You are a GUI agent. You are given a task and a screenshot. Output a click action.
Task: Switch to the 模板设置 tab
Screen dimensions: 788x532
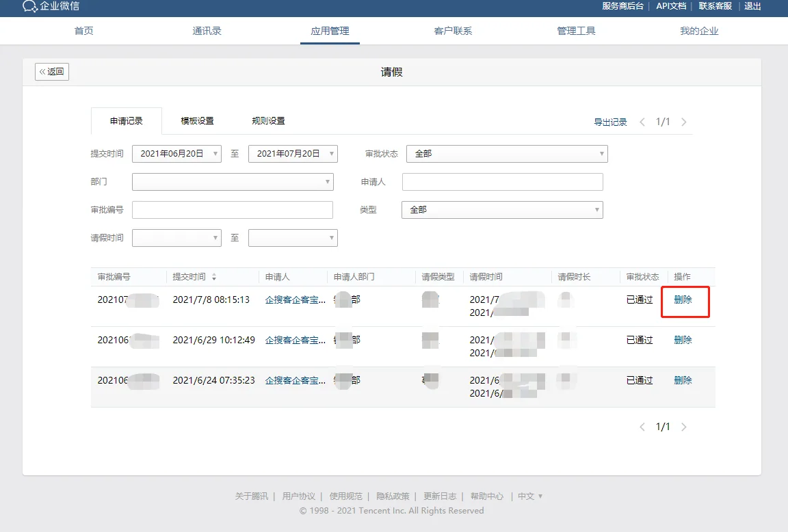(x=197, y=121)
